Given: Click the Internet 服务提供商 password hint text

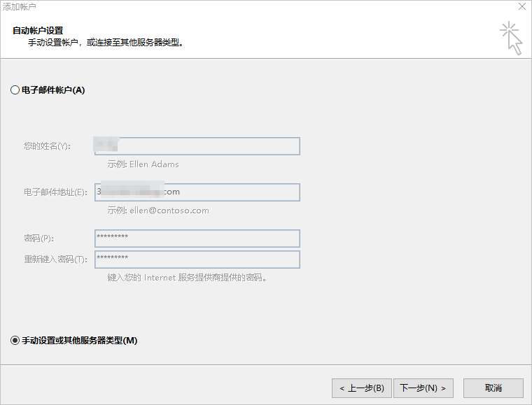Looking at the screenshot, I should (x=188, y=278).
